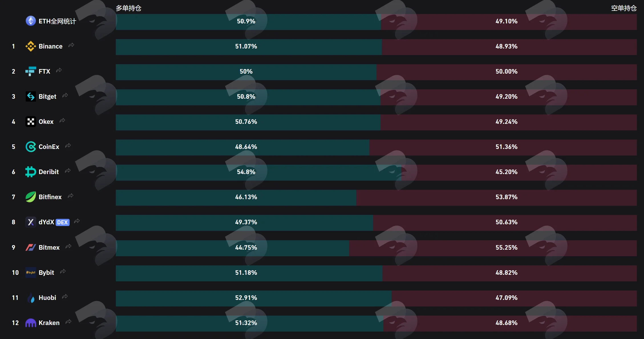Open the share link beside FTX
Viewport: 644px width, 339px height.
pyautogui.click(x=59, y=70)
